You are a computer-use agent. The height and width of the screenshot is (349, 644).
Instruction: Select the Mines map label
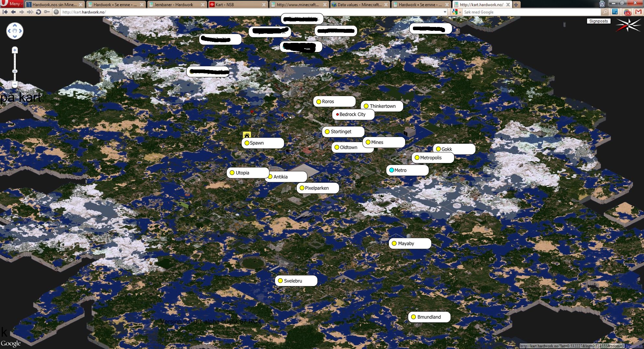[384, 142]
